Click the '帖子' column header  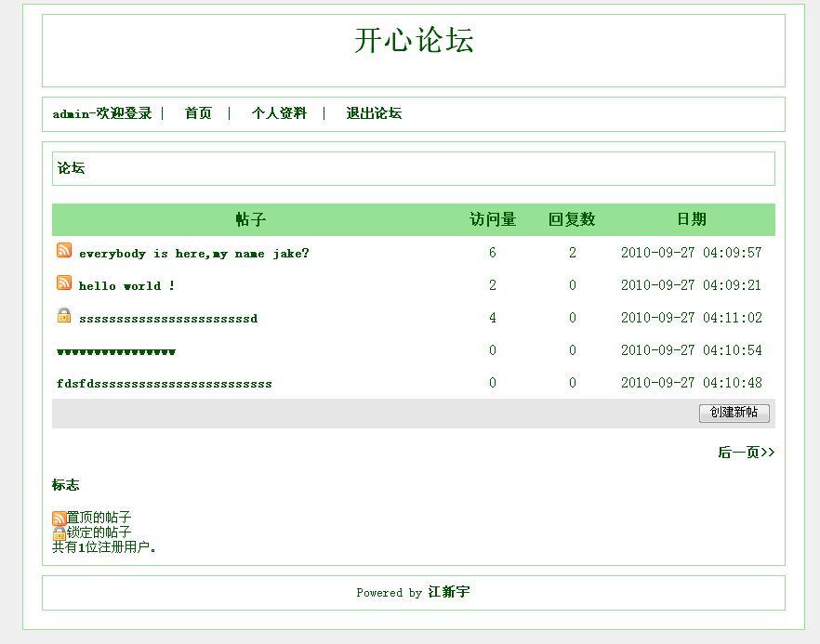(x=251, y=219)
